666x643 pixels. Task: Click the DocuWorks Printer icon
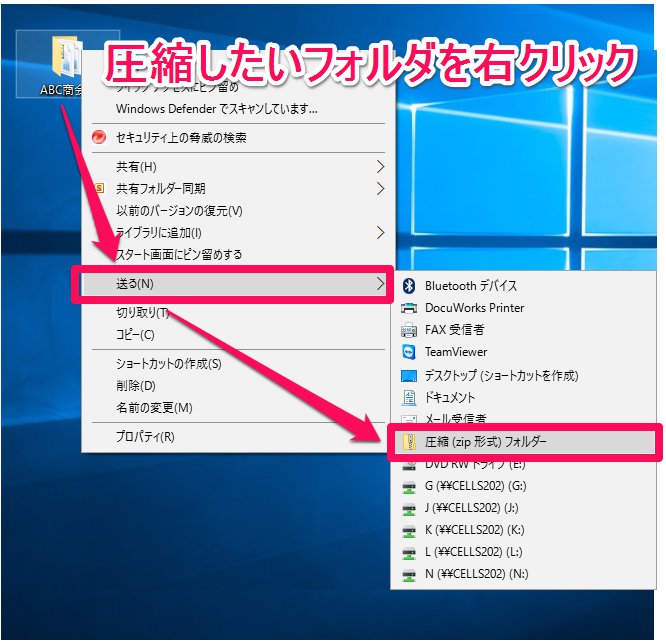tap(408, 308)
